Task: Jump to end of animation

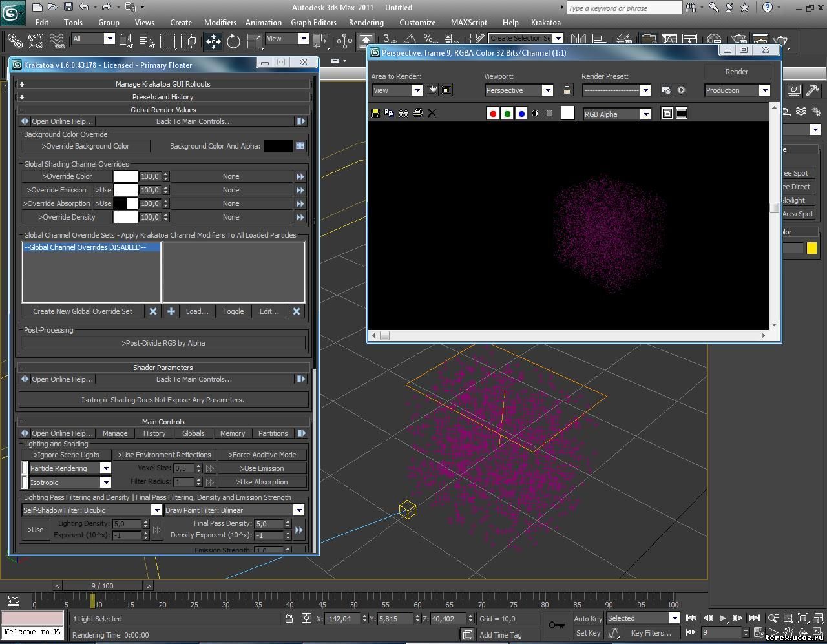Action: click(x=754, y=618)
